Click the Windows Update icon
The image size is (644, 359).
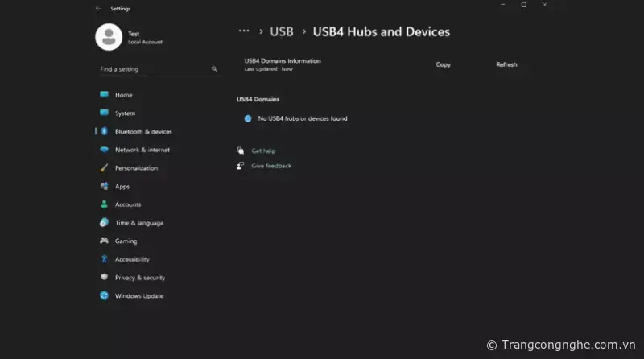pos(104,295)
